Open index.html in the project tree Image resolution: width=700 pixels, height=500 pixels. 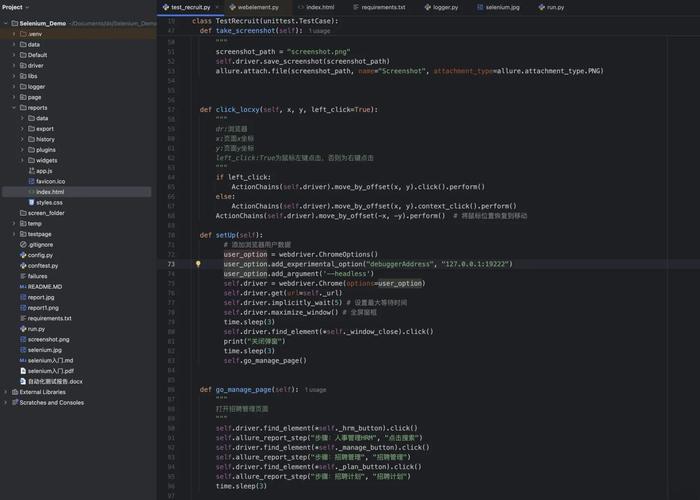pyautogui.click(x=50, y=192)
